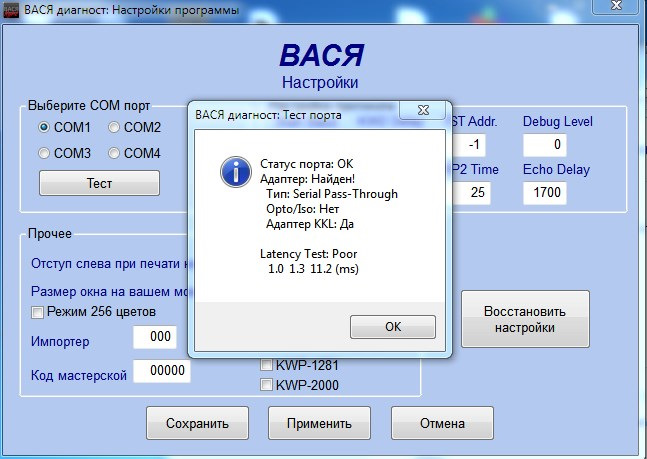Toggle the KWP-2000 checkbox
This screenshot has height=459, width=647.
point(266,385)
